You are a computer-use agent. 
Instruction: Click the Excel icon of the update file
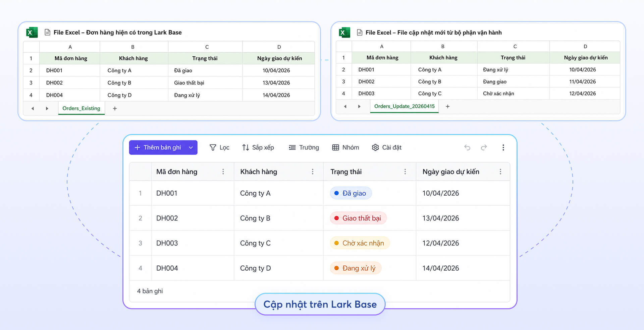coord(344,32)
